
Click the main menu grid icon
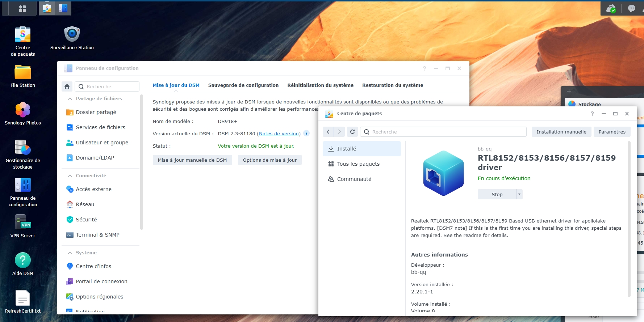(22, 9)
